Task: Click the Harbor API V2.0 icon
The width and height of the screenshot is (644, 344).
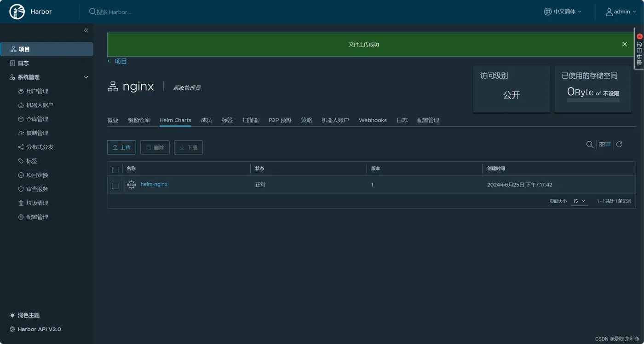Action: click(12, 329)
